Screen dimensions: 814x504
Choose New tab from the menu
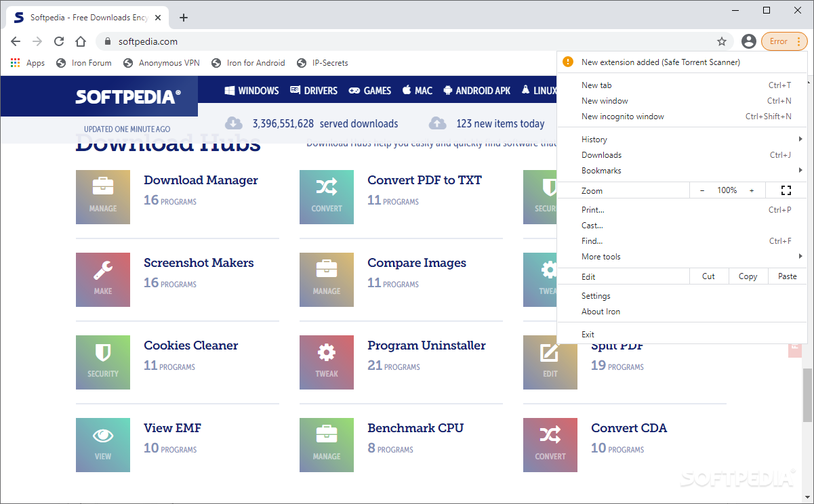682,85
